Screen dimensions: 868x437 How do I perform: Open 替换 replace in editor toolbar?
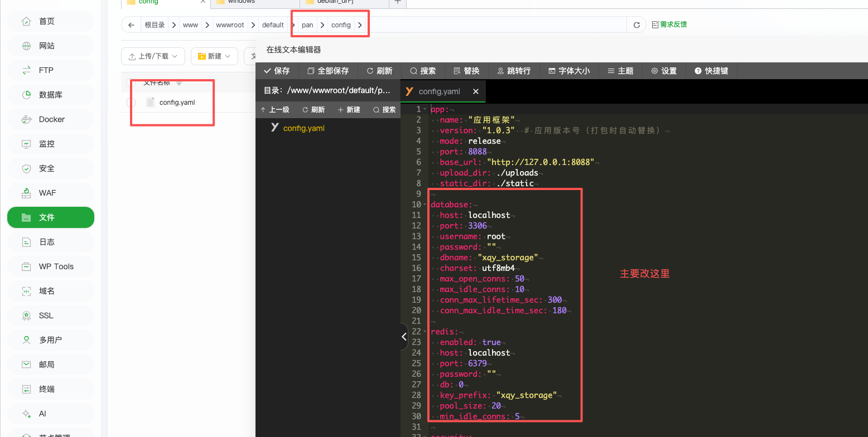click(x=466, y=71)
